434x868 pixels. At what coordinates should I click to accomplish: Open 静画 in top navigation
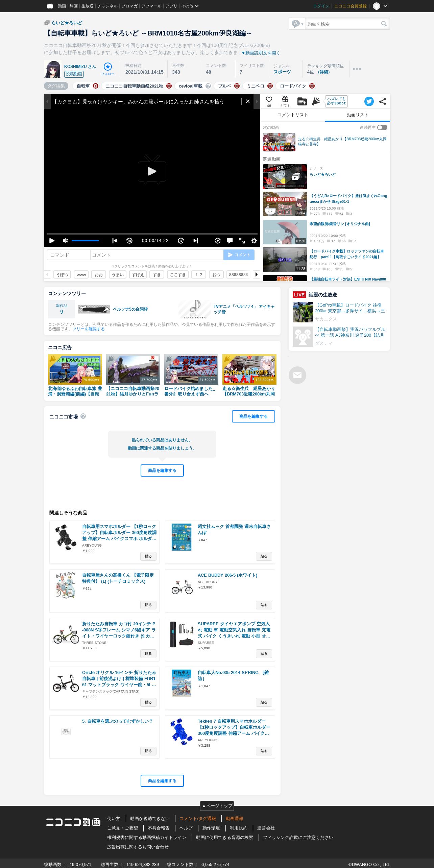click(x=73, y=6)
